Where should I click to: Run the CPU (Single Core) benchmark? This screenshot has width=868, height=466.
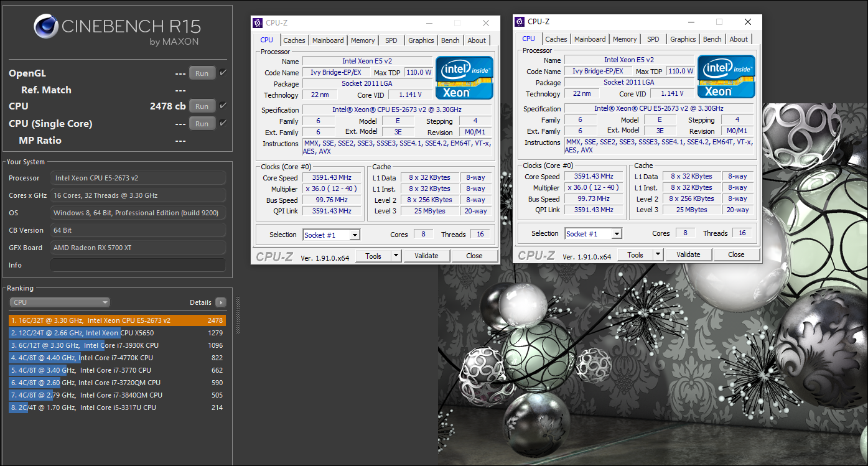click(x=202, y=123)
